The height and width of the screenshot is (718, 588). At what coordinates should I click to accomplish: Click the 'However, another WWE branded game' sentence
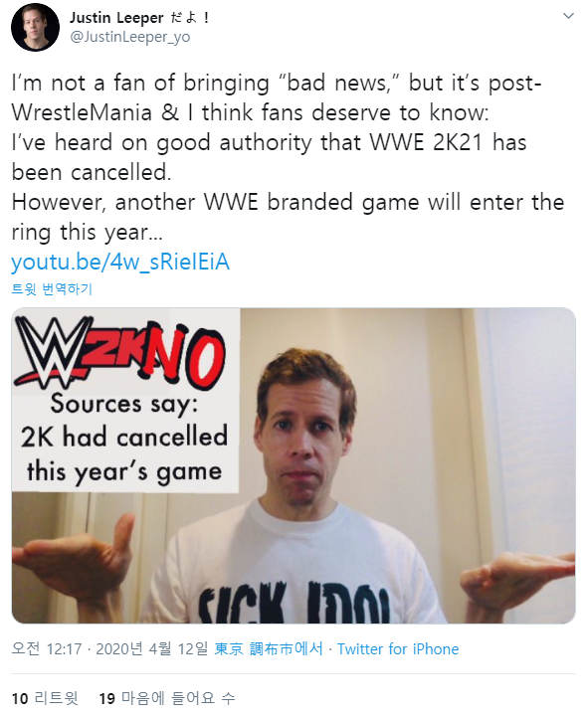[288, 217]
